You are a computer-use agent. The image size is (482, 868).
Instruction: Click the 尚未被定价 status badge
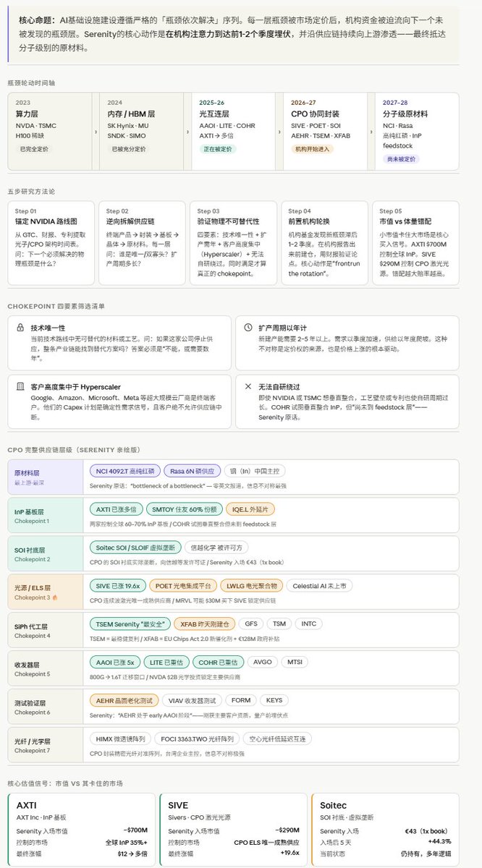click(x=400, y=158)
